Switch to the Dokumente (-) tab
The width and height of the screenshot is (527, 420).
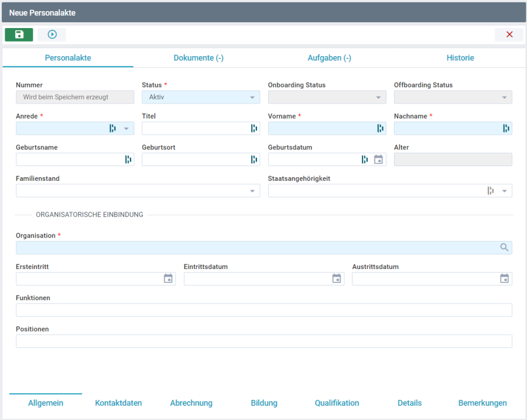(199, 58)
